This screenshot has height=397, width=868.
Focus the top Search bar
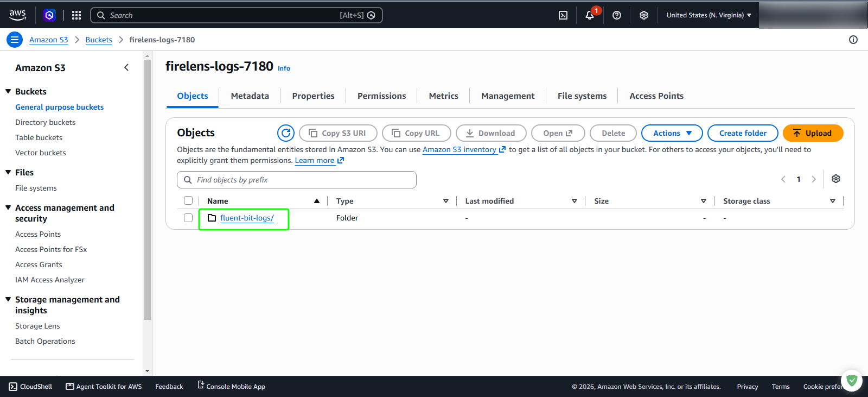pyautogui.click(x=237, y=15)
